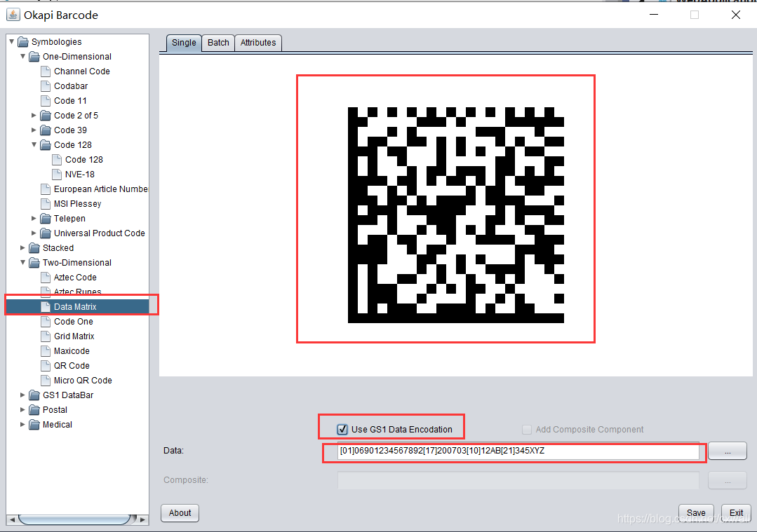Click the Universal Product Code folder icon
The height and width of the screenshot is (532, 757).
(46, 233)
